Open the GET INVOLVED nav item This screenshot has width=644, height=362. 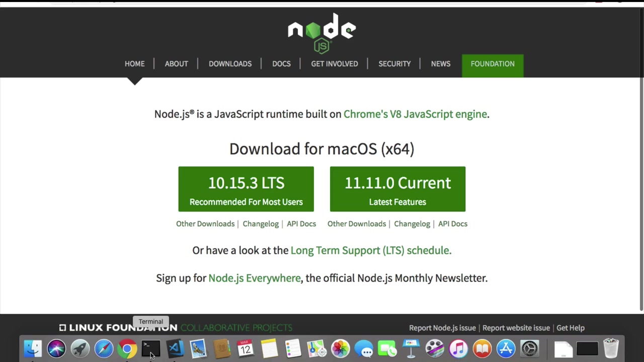click(335, 64)
